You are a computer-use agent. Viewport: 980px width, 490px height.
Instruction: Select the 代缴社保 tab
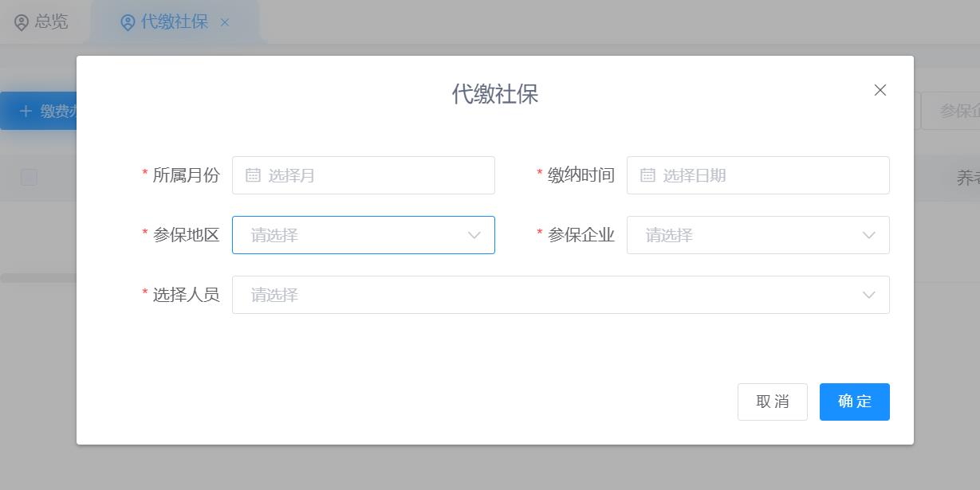(x=169, y=22)
